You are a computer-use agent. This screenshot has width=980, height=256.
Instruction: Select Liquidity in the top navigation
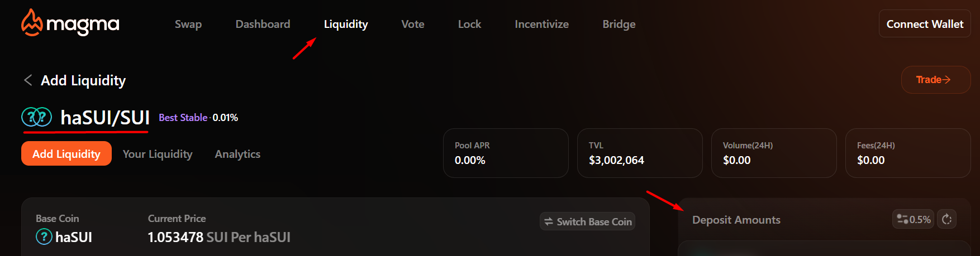346,24
